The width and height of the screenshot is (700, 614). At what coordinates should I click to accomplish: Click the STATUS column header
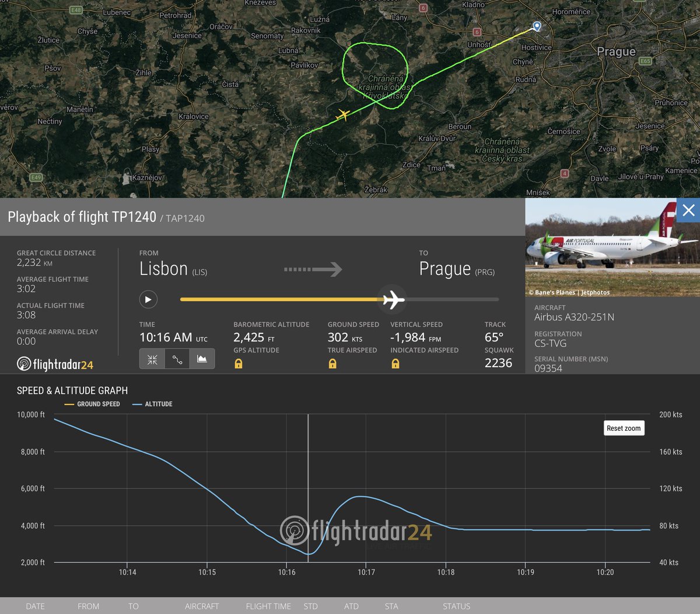pos(456,606)
